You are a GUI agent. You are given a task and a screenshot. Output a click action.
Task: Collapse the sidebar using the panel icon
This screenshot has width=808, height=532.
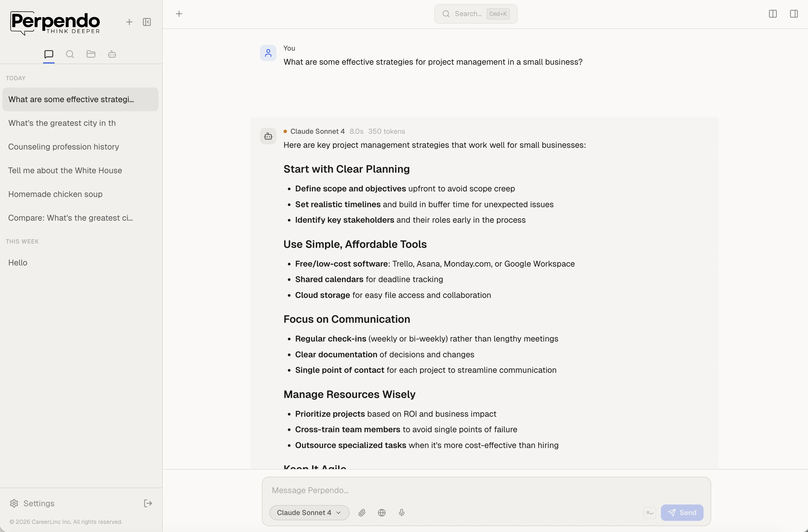pyautogui.click(x=147, y=22)
